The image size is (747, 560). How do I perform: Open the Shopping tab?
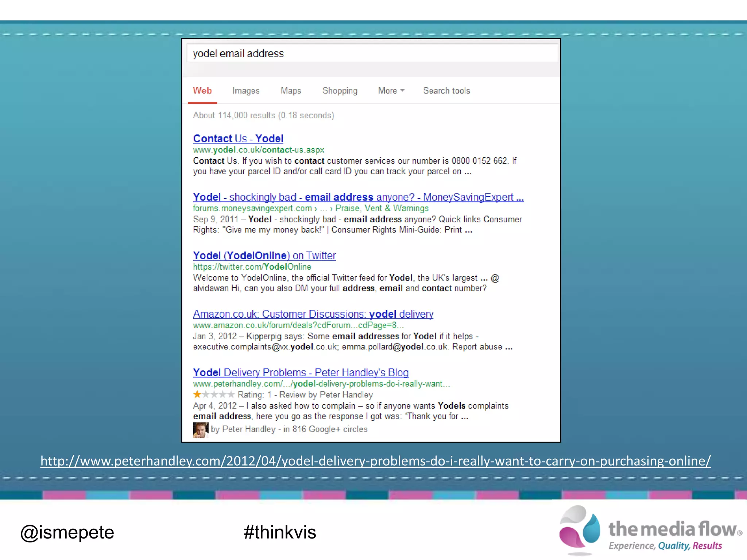click(340, 91)
